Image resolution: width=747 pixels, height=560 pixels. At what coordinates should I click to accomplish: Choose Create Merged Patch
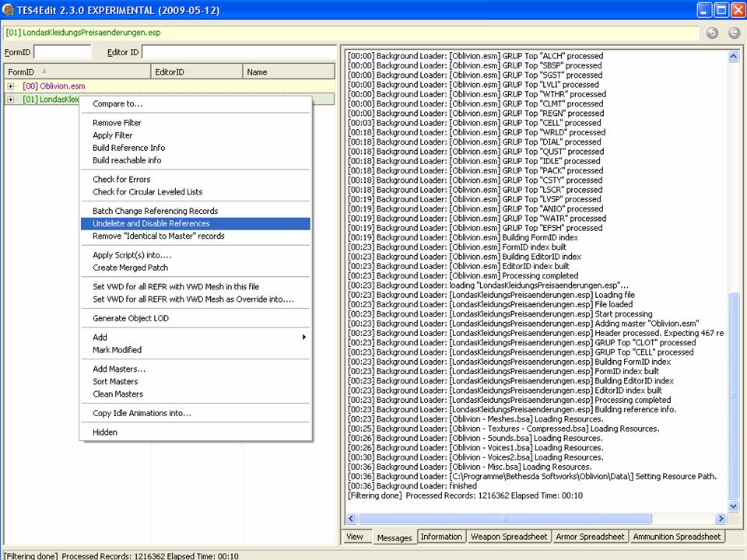click(x=195, y=268)
